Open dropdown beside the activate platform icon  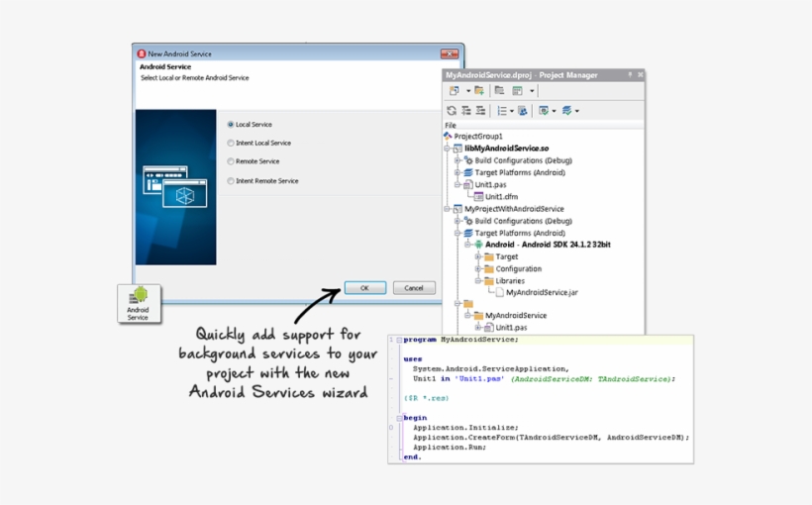(x=577, y=111)
